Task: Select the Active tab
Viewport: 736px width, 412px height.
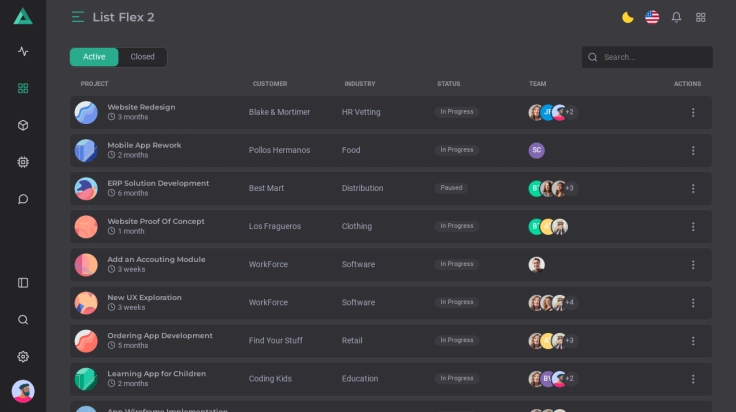Action: [x=94, y=57]
